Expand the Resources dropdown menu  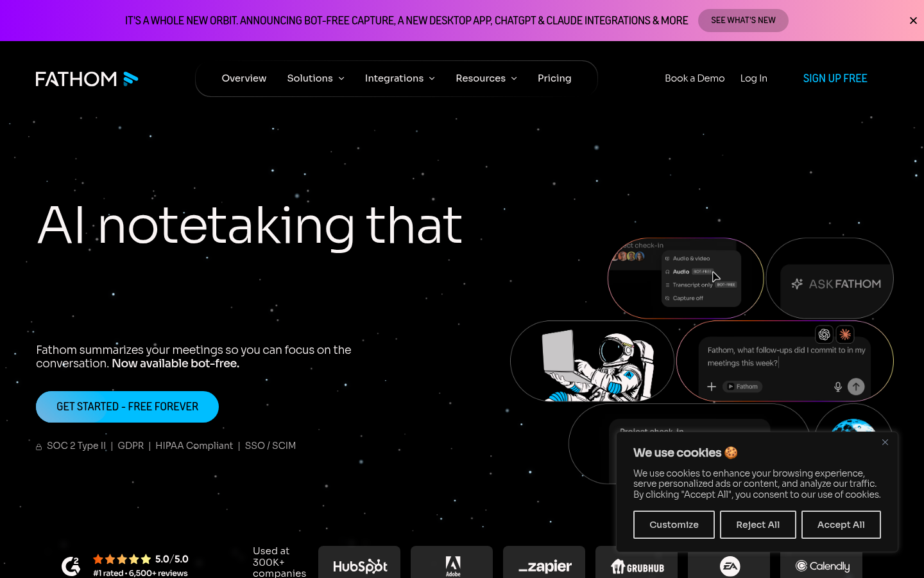coord(486,78)
